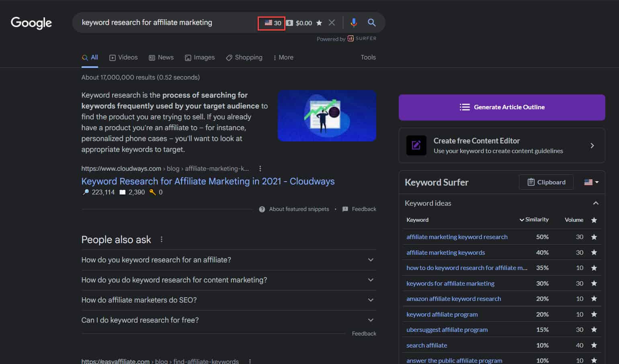Open the More search options menu
The height and width of the screenshot is (364, 619).
click(x=283, y=57)
